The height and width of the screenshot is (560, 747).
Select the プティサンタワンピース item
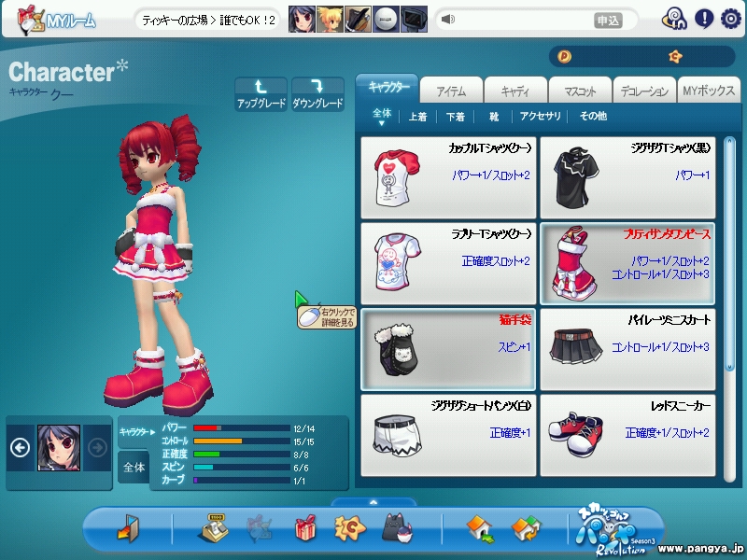tap(627, 263)
